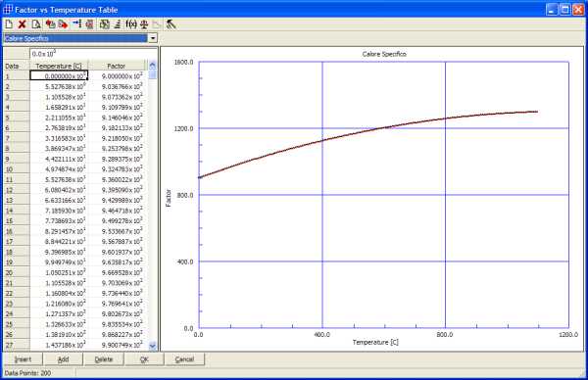Click the table scrollbar up arrow

[152, 65]
